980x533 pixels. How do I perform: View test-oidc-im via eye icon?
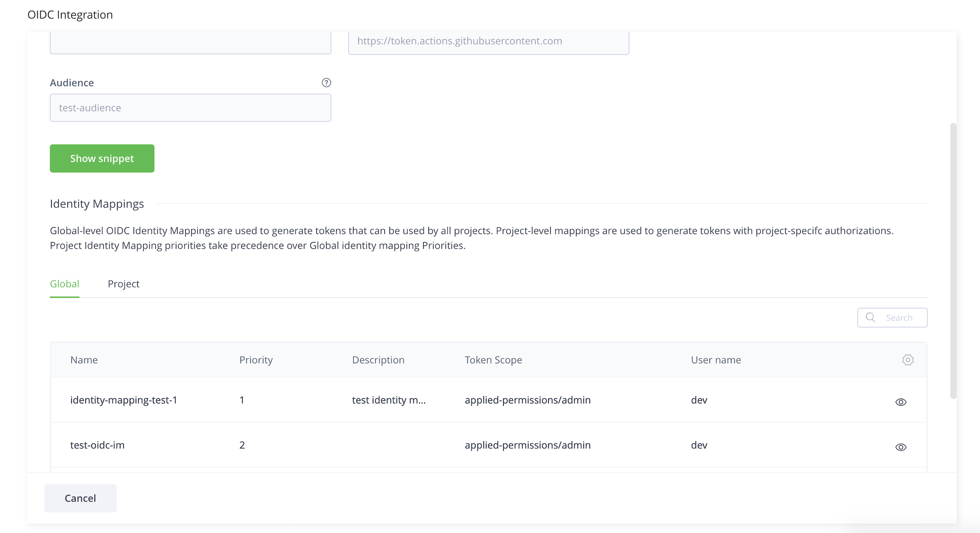900,447
